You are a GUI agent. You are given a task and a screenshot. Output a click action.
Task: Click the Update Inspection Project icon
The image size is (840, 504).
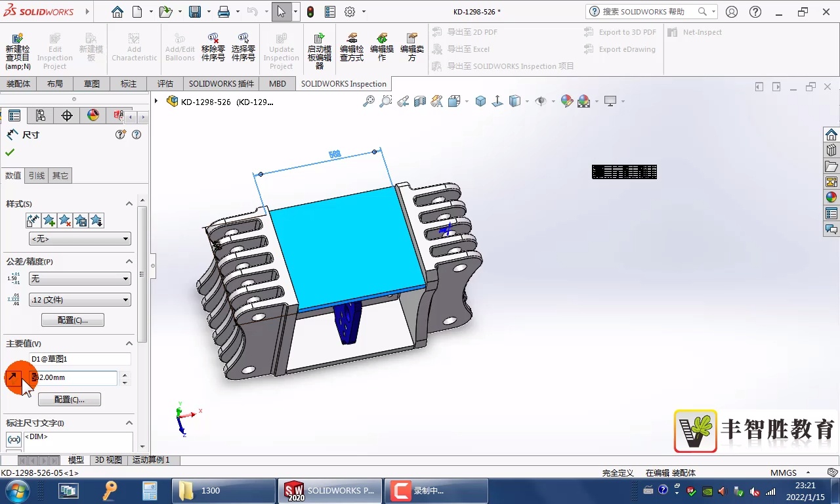(x=281, y=45)
